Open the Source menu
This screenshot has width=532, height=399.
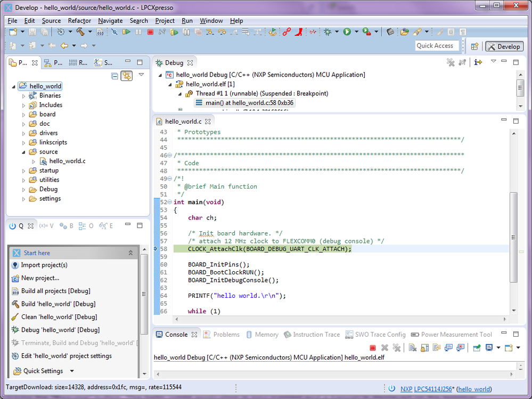51,21
